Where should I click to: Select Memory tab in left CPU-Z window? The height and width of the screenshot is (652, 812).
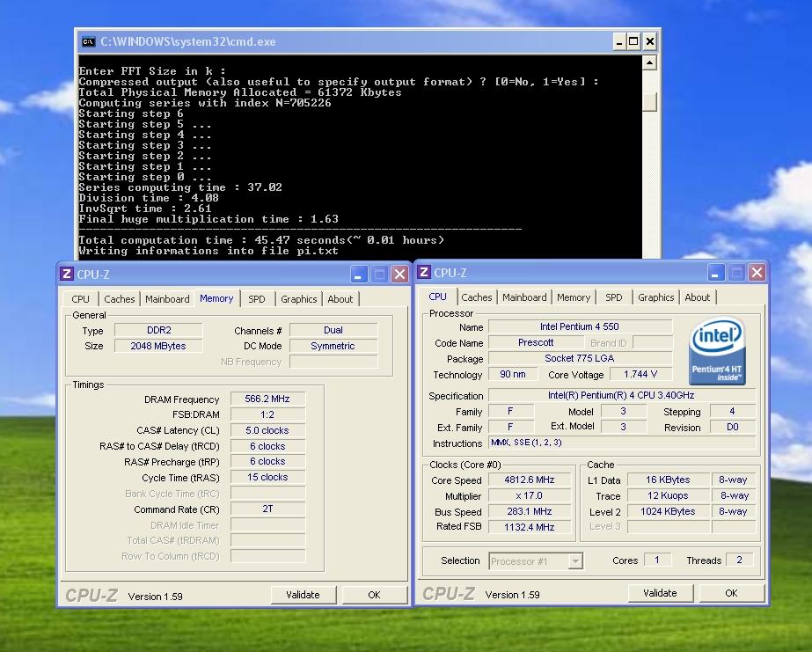[x=216, y=298]
